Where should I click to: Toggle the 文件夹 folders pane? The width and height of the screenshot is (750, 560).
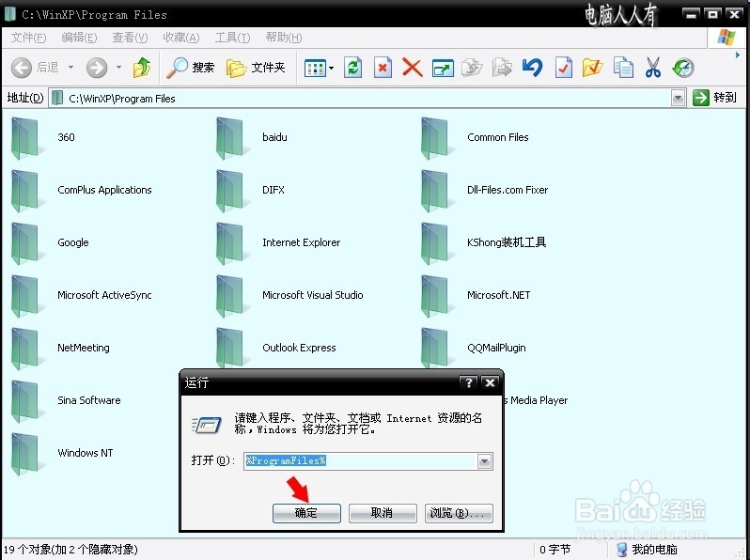256,68
